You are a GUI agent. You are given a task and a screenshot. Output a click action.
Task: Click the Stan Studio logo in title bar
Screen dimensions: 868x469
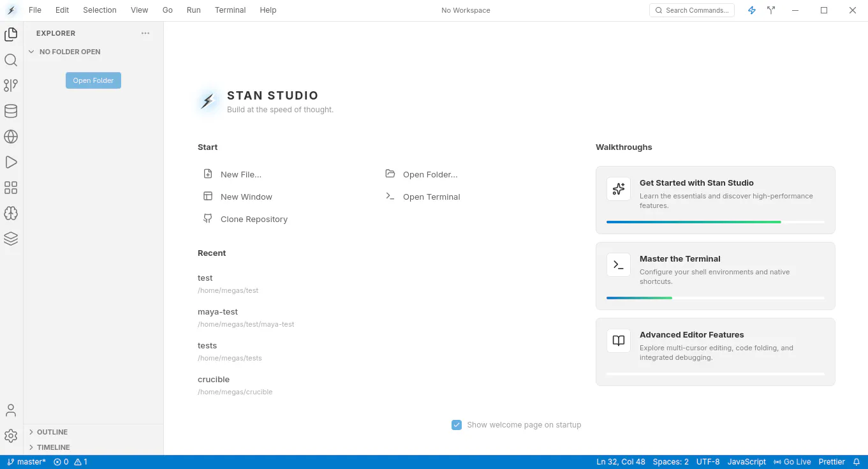click(11, 10)
